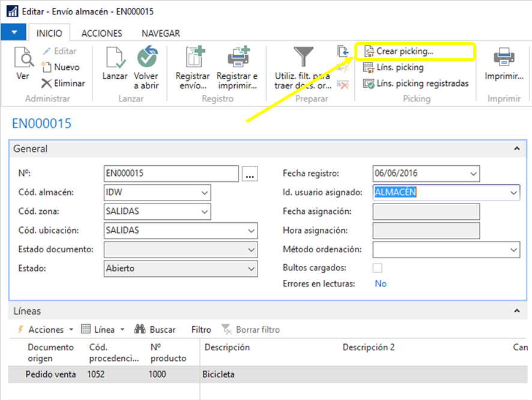Click the Imprimir printer icon

tap(504, 56)
